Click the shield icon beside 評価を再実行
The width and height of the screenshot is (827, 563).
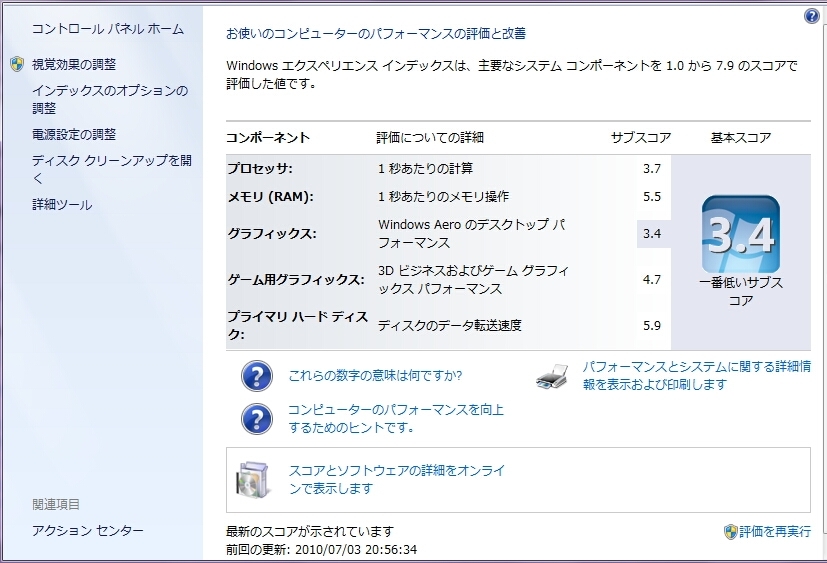pos(730,532)
